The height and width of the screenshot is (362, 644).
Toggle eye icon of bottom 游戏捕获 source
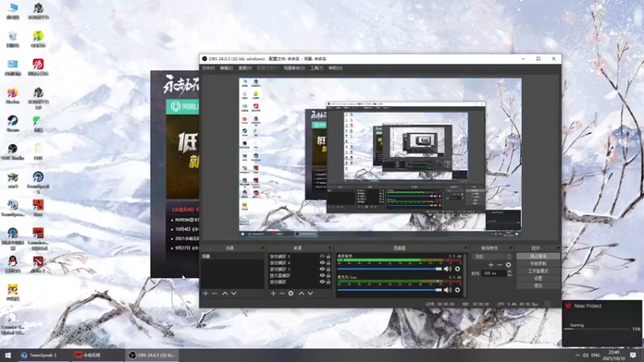pos(322,282)
